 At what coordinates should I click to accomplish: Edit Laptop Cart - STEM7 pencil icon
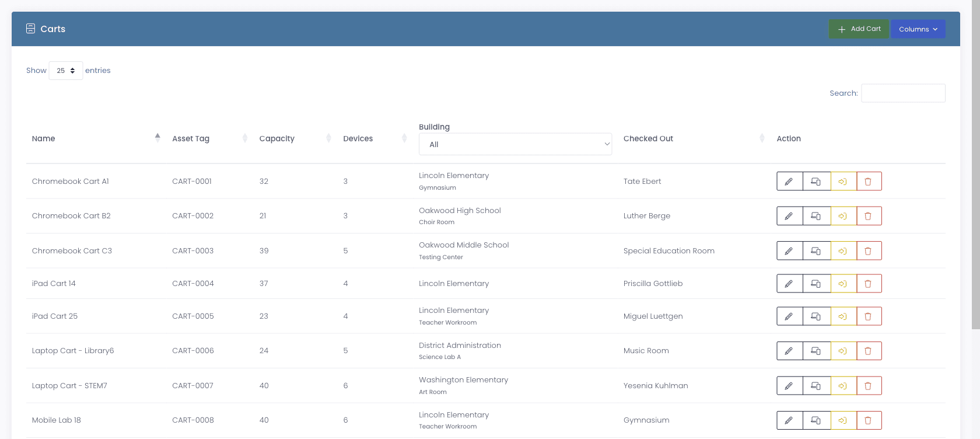coord(789,386)
